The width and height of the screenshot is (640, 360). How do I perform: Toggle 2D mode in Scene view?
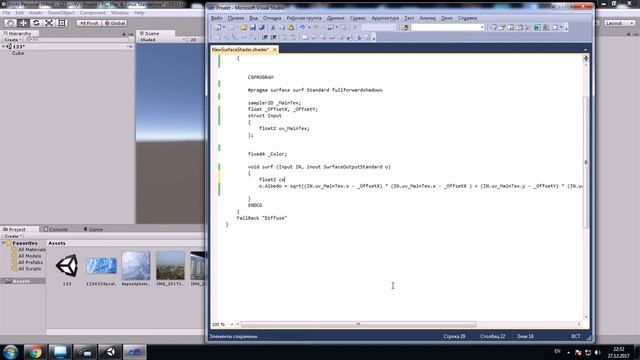(x=193, y=40)
